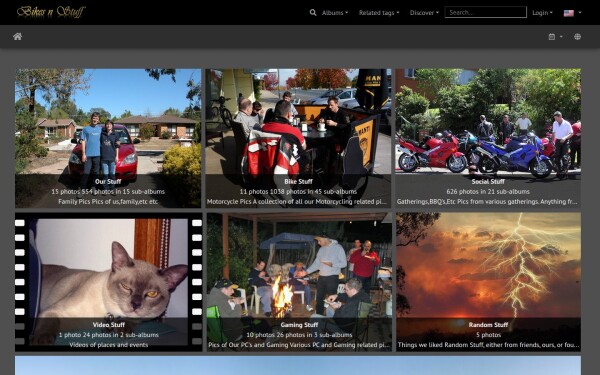Expand the Related tags dropdown
The width and height of the screenshot is (600, 375).
pyautogui.click(x=379, y=13)
